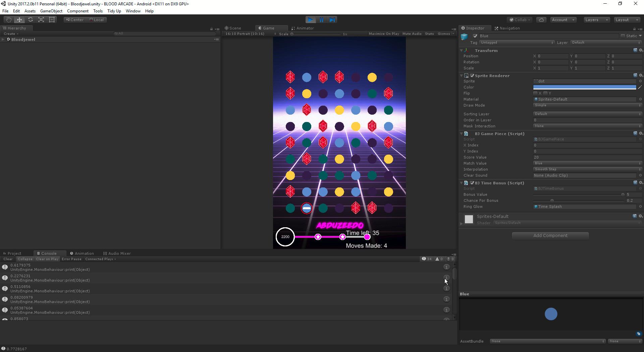Click the Play button
Screen dimensions: 644x352
(x=311, y=20)
